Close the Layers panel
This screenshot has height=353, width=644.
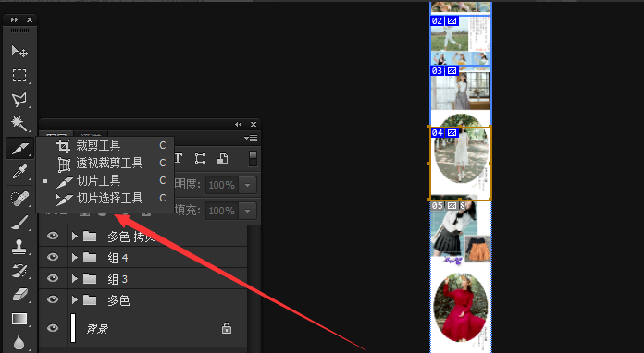(x=254, y=124)
